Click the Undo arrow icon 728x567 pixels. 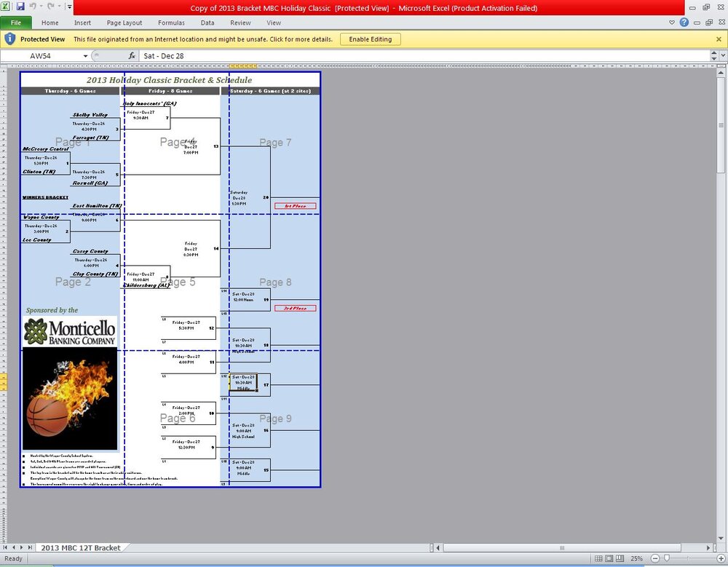(x=33, y=7)
